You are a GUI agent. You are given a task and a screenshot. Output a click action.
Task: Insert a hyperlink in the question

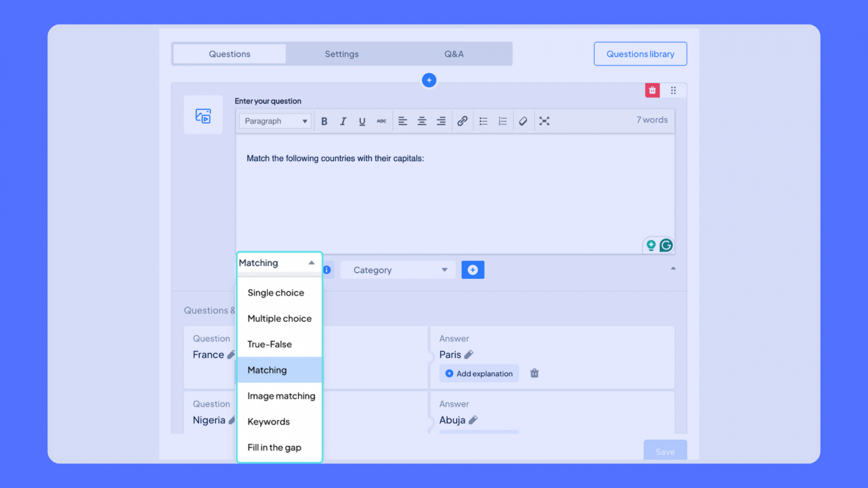click(x=462, y=121)
